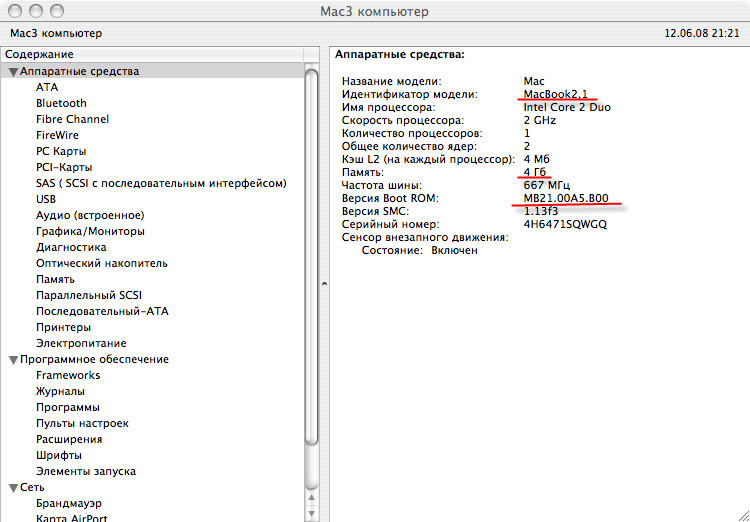Select Оптический накопитель entry
Screen dimensions: 750x522
(x=102, y=263)
